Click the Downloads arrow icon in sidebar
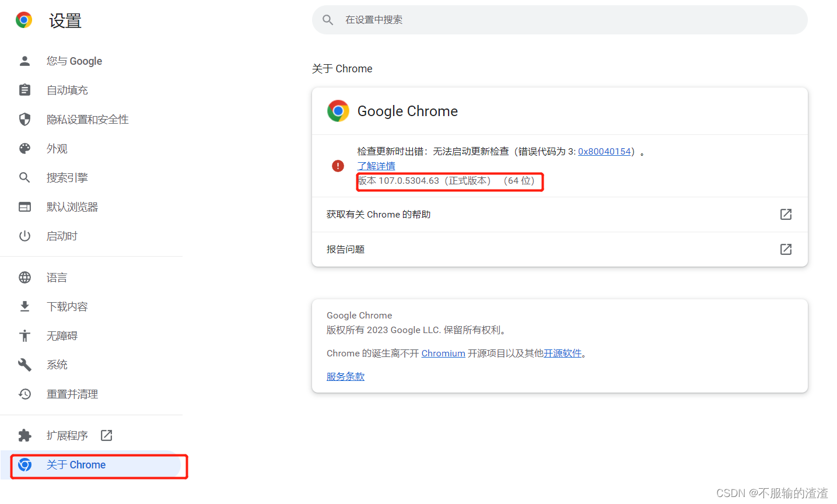Viewport: 837px width, 504px height. 24,306
